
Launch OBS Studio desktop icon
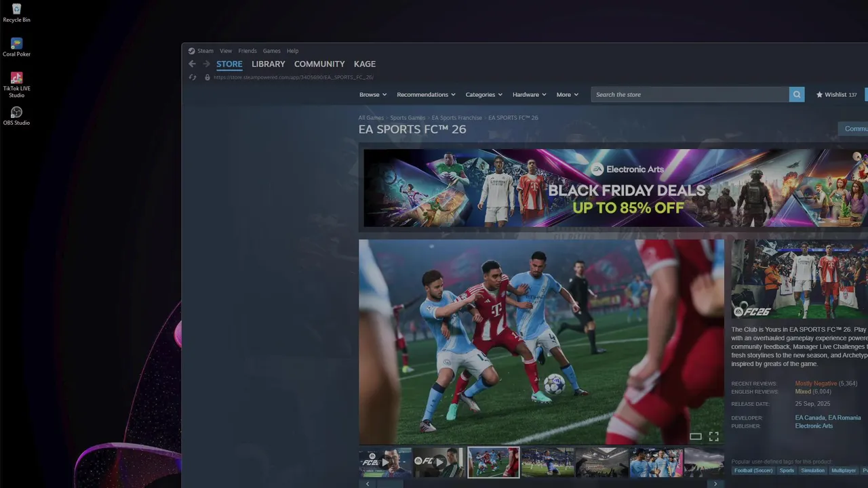click(x=16, y=116)
